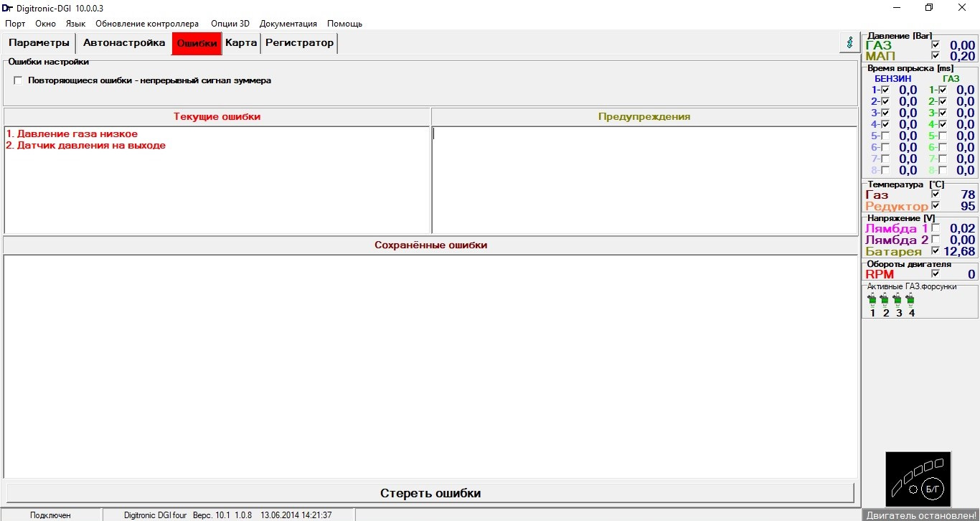Click the Б/Г fuel switch panel image
This screenshot has height=521, width=980.
tap(918, 479)
